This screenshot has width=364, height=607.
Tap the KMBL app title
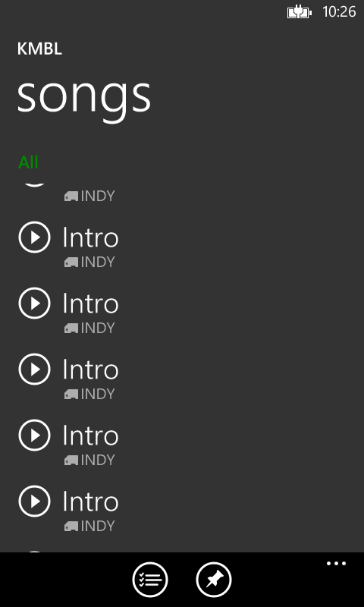(x=39, y=49)
